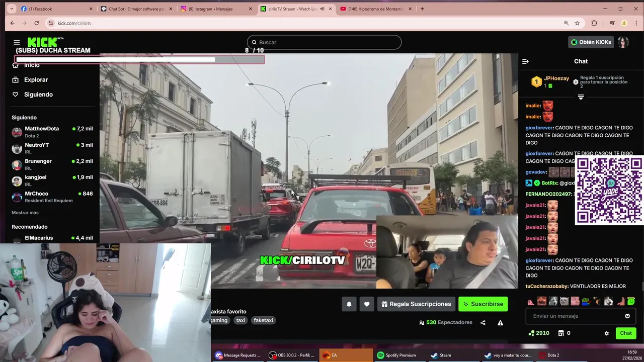Reload the page
Image resolution: width=644 pixels, height=362 pixels.
pyautogui.click(x=36, y=23)
